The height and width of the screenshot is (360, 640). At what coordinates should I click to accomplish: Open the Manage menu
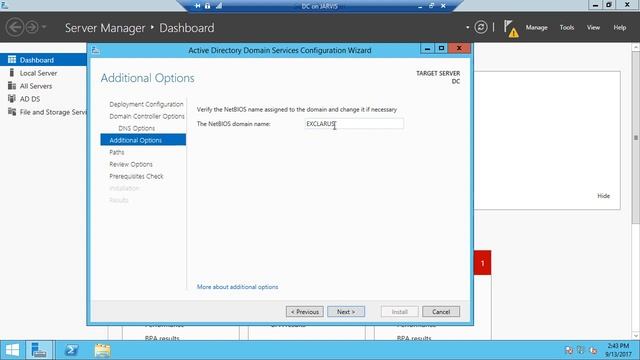pyautogui.click(x=536, y=27)
